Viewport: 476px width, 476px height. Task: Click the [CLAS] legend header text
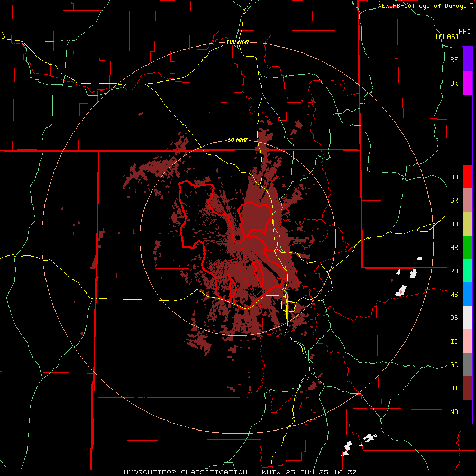tap(447, 36)
